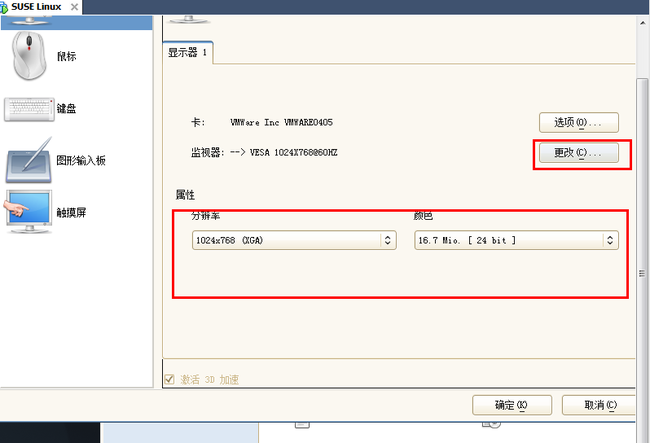Click the 键盘 label text
Viewport: 650px width, 443px height.
pyautogui.click(x=66, y=109)
